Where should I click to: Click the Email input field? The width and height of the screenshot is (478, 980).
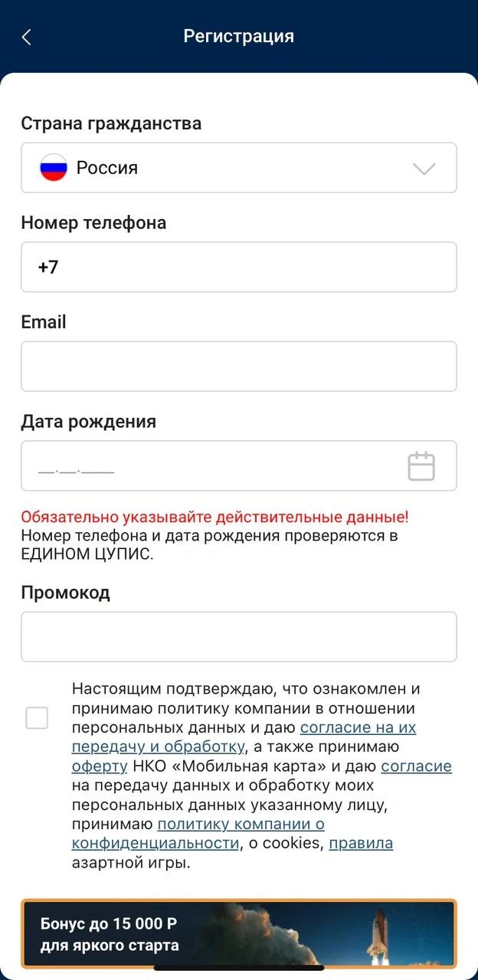click(239, 365)
